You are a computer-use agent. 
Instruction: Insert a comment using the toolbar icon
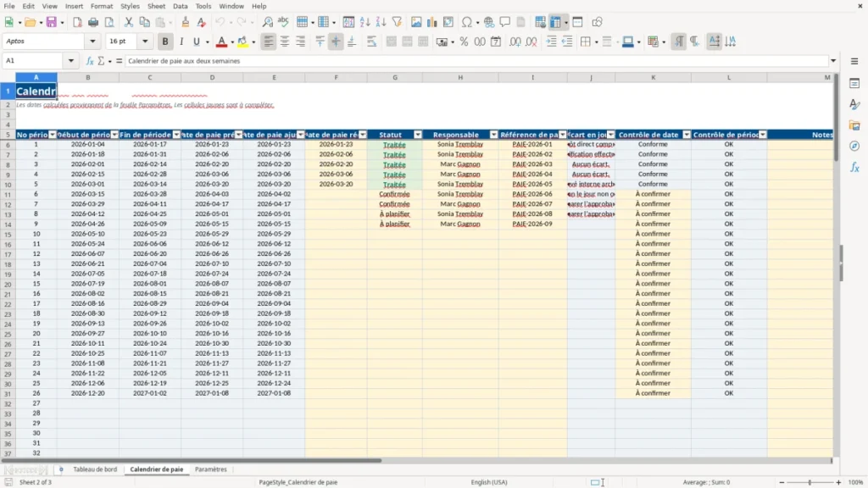(505, 22)
